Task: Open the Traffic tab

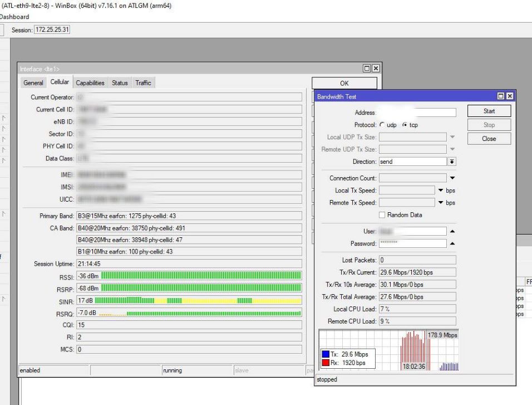Action: 143,83
